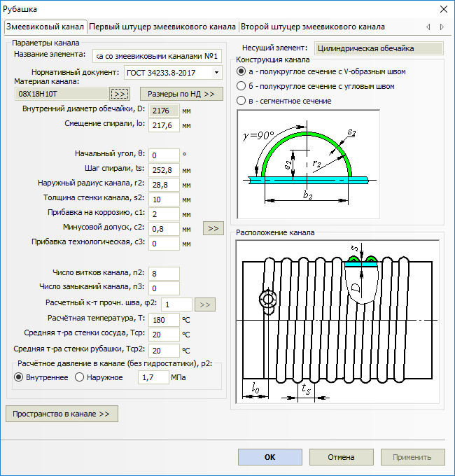Edit Прибавка на коррозию c1 field
Viewport: 455px width, 476px height.
[164, 214]
